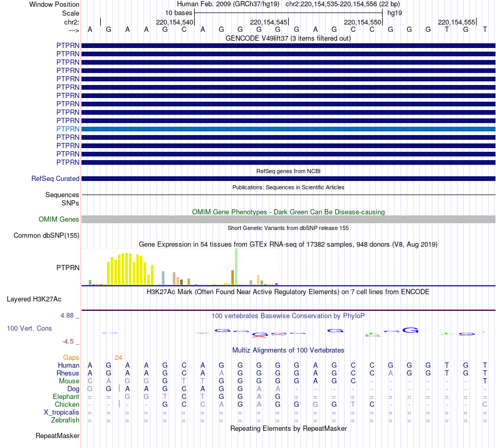496x448 pixels.
Task: Open Short Genetic Variants dbSNP 155 title
Action: click(x=288, y=228)
